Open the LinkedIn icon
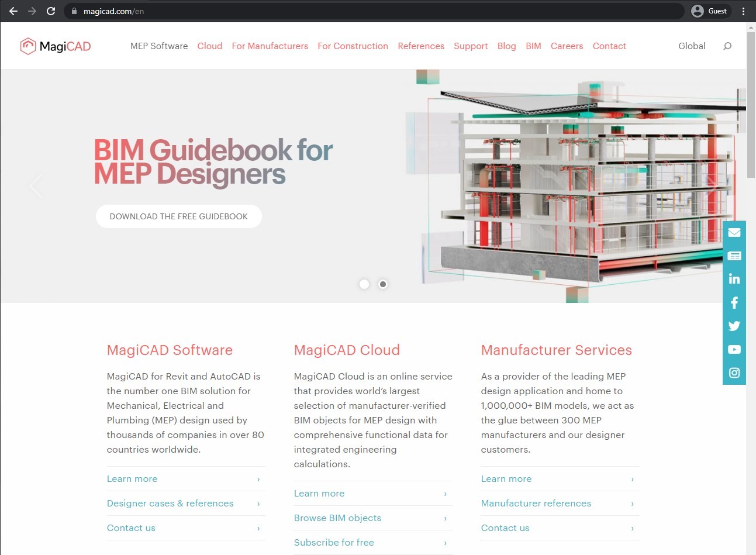Viewport: 756px width, 555px height. point(734,279)
